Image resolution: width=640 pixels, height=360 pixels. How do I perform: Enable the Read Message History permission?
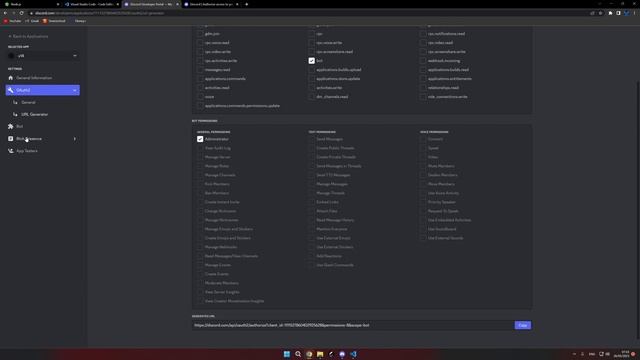(311, 220)
